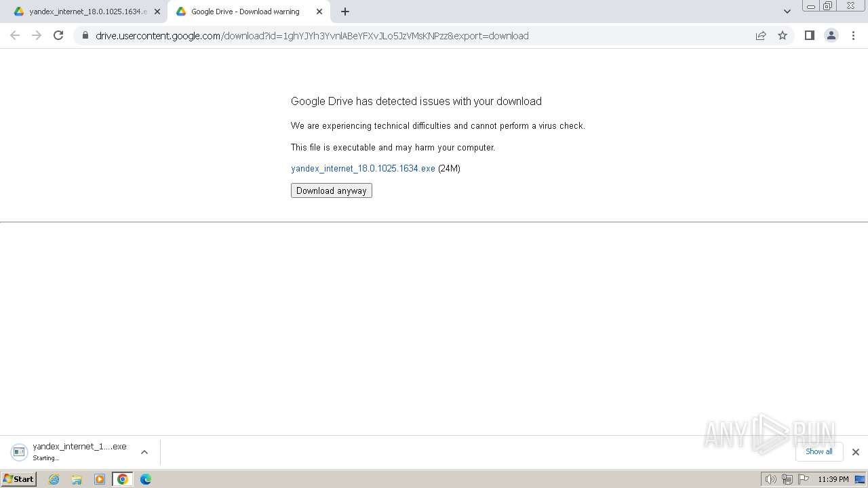Launch Microsoft Edge from taskbar

coord(145,479)
